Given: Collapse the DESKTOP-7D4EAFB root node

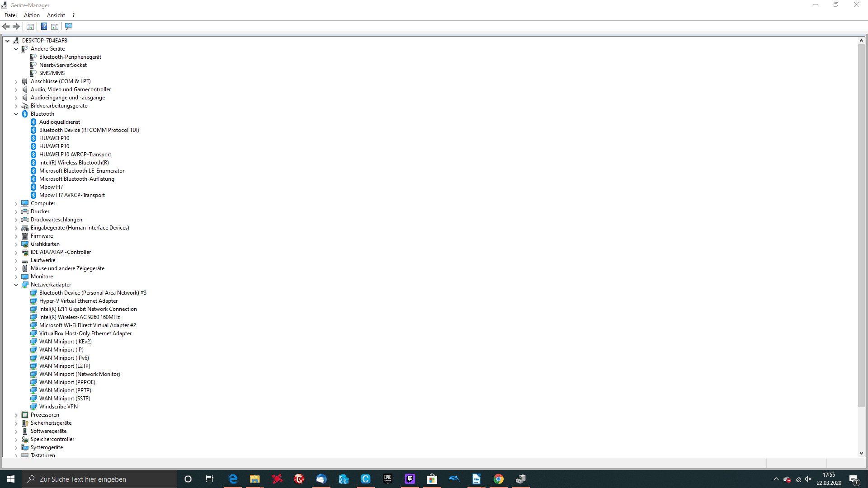Looking at the screenshot, I should click(x=8, y=41).
